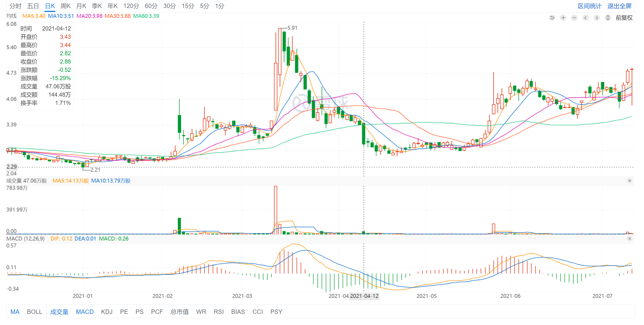
Task: Close the volume indicator panel
Action: [630, 181]
